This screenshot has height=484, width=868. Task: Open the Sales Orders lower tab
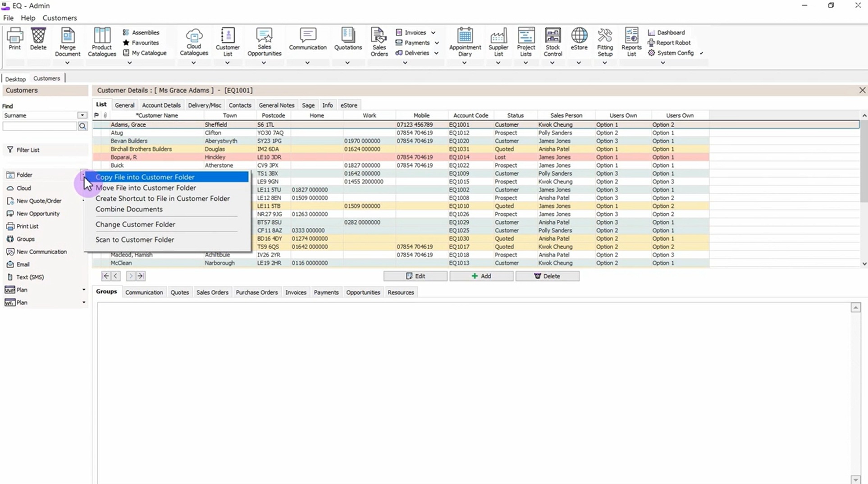click(212, 292)
